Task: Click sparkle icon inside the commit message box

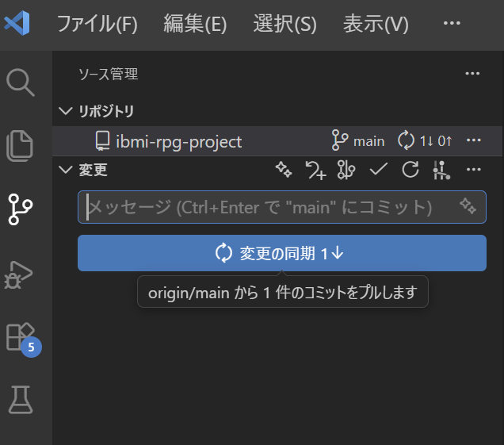Action: click(468, 207)
